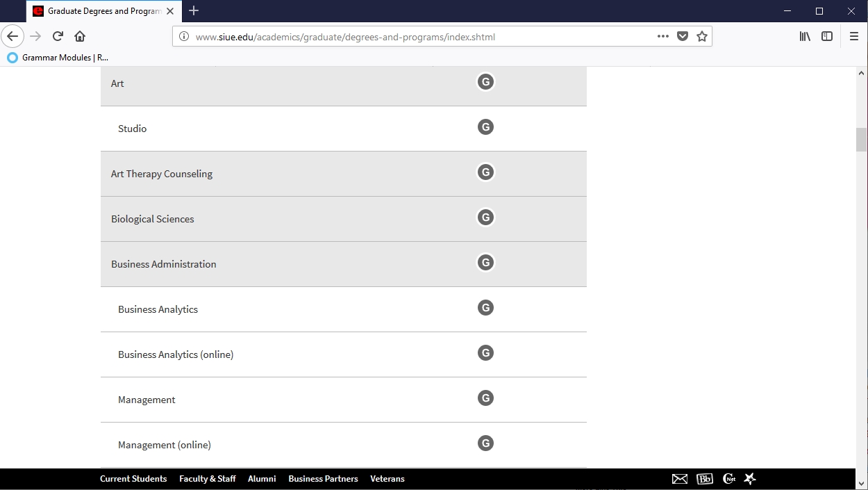Reload the current page

(x=58, y=37)
